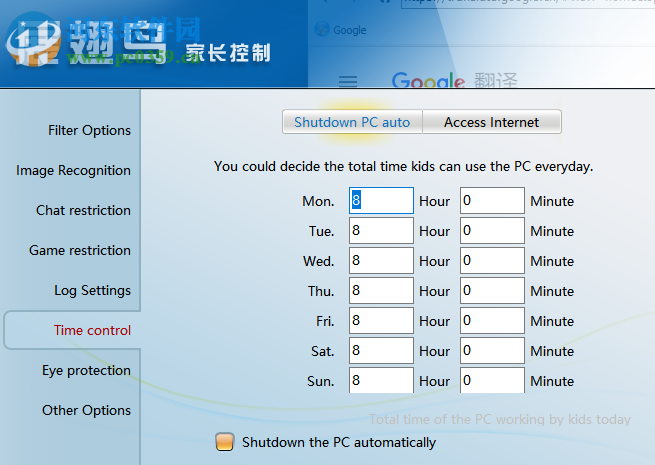Select the Sunday Hour input field
The image size is (655, 465).
point(381,381)
